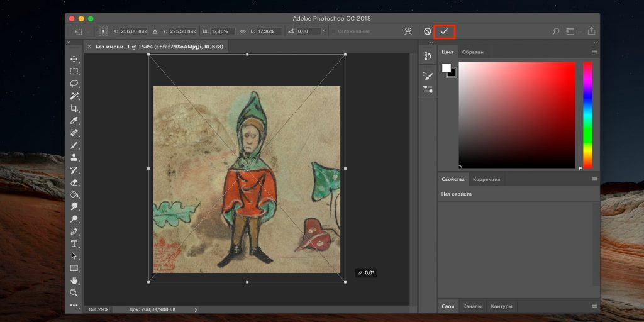The width and height of the screenshot is (644, 322).
Task: Select the Crop tool
Action: (x=74, y=108)
